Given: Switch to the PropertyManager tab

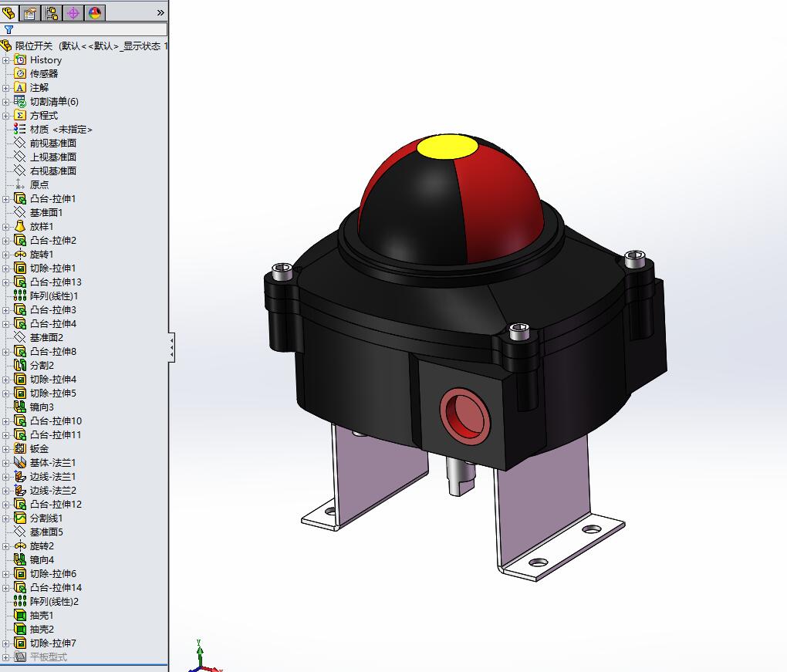Looking at the screenshot, I should click(x=29, y=13).
